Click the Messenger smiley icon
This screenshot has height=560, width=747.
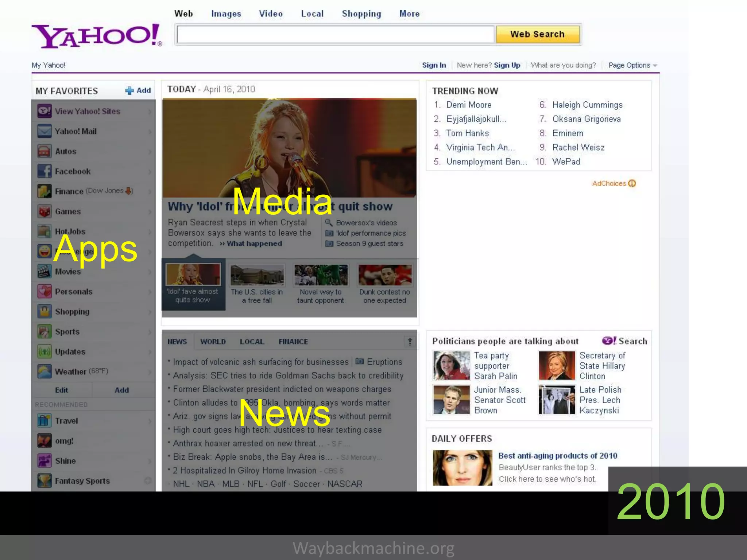pos(44,252)
